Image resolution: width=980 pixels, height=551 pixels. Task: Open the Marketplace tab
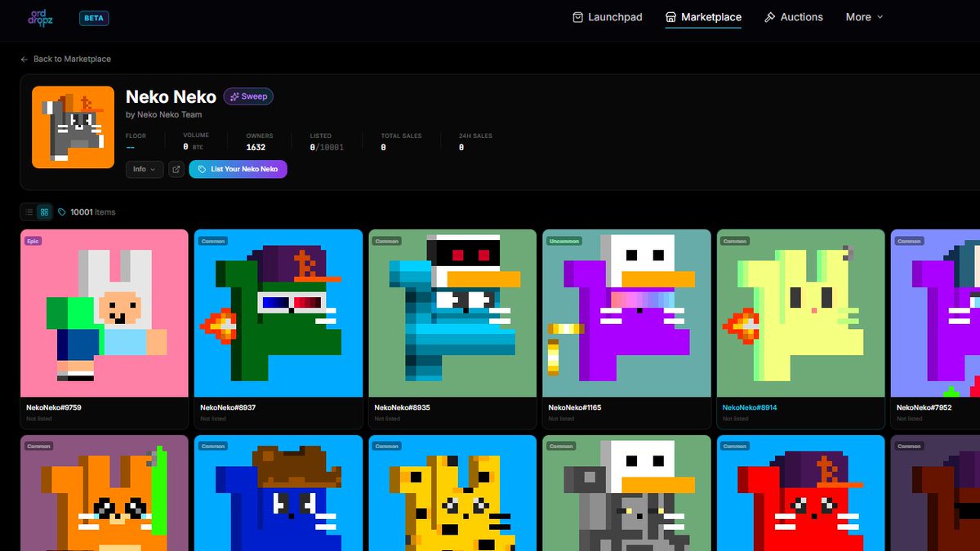pos(703,17)
